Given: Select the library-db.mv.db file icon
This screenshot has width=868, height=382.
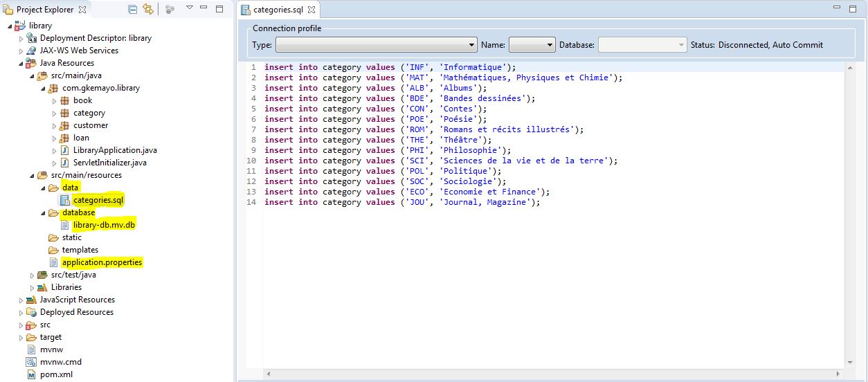Looking at the screenshot, I should [65, 225].
